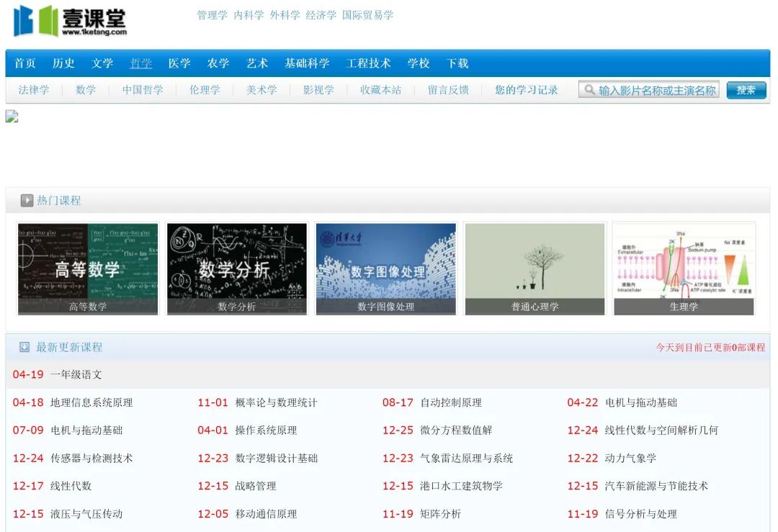Viewport: 778px width, 532px height.
Task: Click the play icon beside 热门课程
Action: [x=27, y=201]
